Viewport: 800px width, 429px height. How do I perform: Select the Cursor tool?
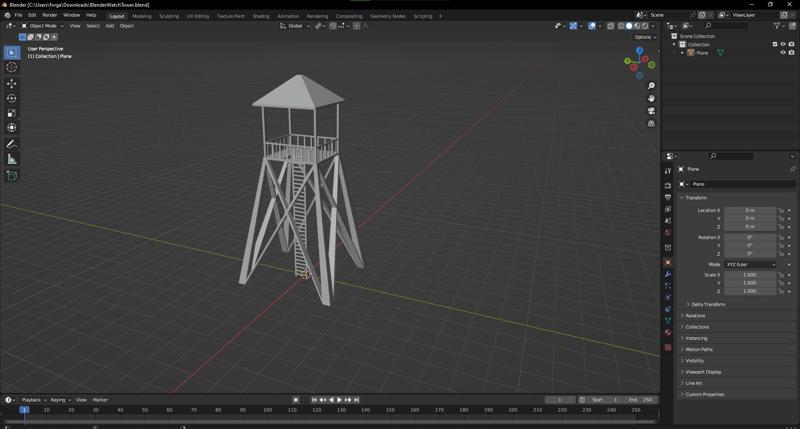[12, 67]
